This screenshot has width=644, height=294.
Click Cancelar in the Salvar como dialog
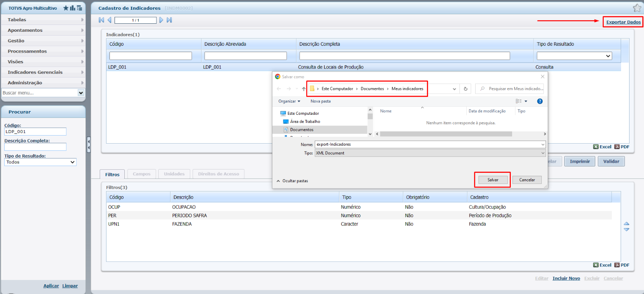pos(527,180)
